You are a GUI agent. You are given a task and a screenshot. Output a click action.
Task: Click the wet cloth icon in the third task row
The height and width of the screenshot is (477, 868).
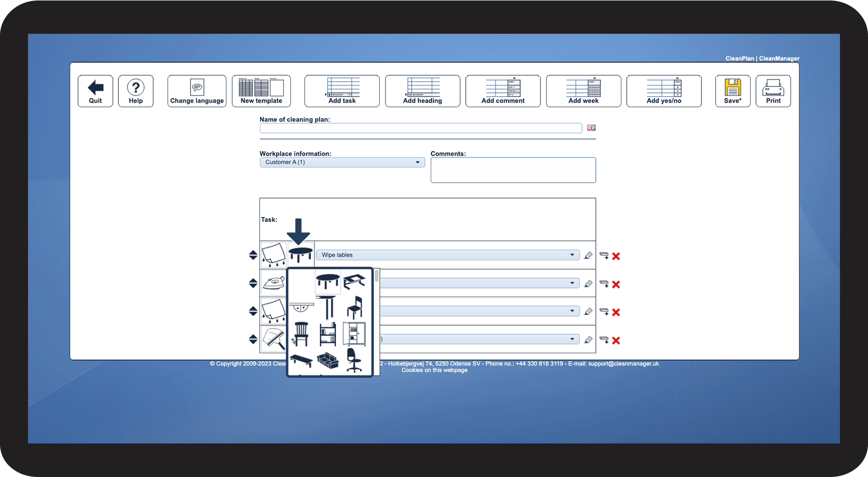click(x=273, y=311)
